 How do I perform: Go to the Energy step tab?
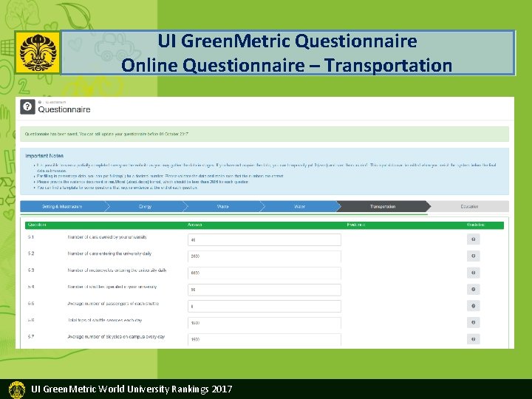coord(145,206)
